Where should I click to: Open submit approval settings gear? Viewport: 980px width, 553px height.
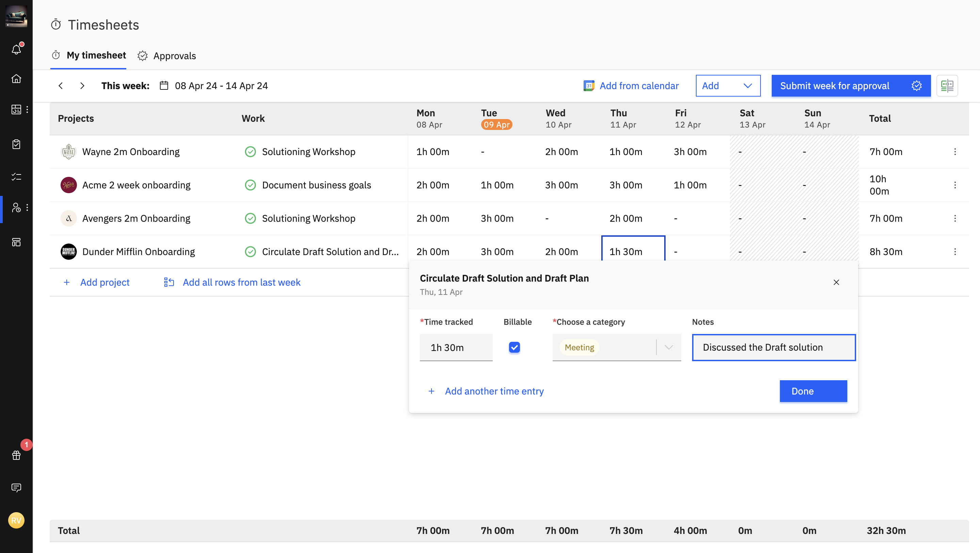(916, 86)
